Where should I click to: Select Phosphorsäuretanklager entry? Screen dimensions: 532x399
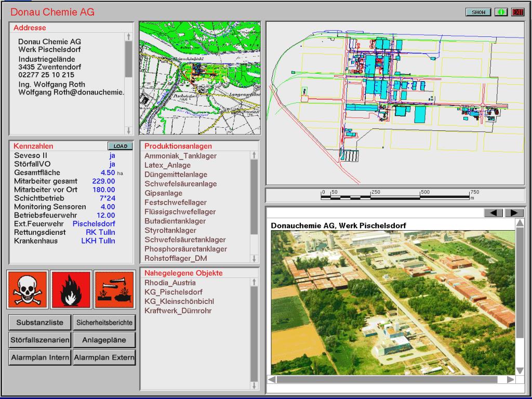click(x=185, y=249)
